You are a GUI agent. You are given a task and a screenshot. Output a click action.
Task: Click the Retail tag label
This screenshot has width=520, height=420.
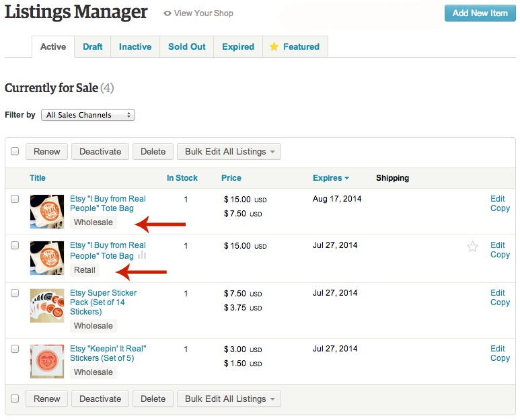tap(85, 270)
